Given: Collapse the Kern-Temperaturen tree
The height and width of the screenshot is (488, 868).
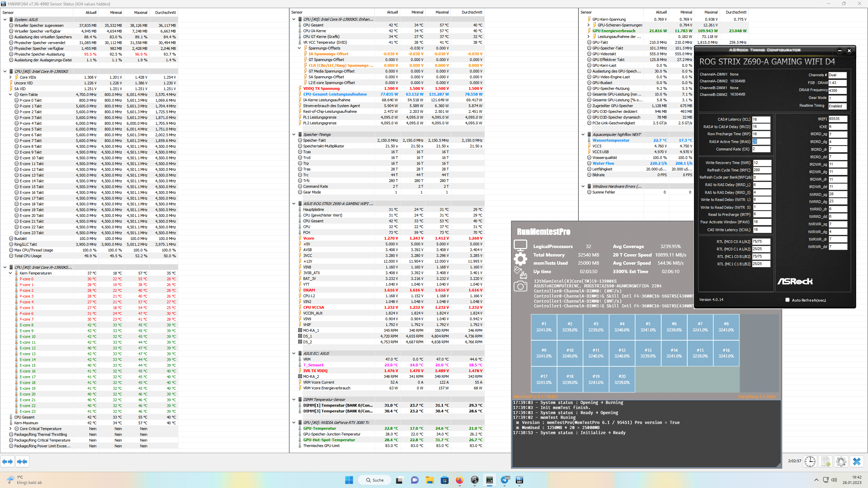Looking at the screenshot, I should 11,273.
